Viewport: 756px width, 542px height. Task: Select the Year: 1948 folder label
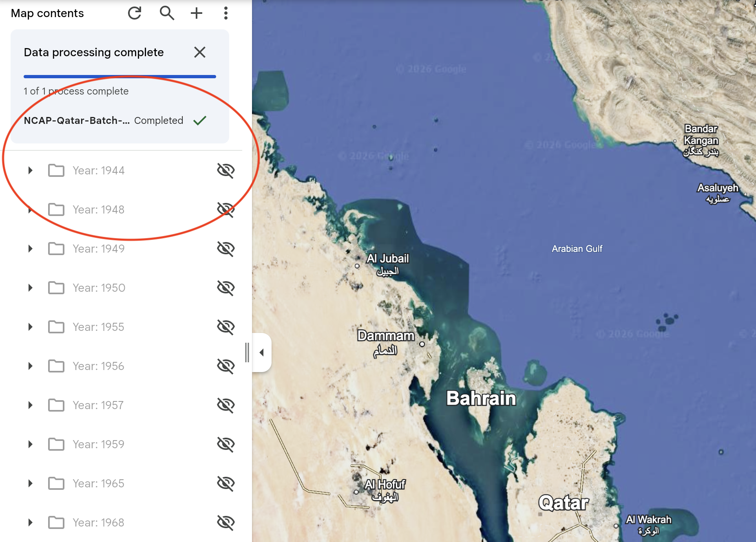click(98, 209)
